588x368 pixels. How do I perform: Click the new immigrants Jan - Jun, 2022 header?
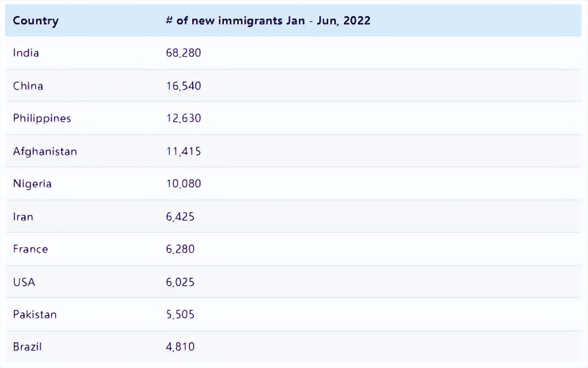coord(268,21)
